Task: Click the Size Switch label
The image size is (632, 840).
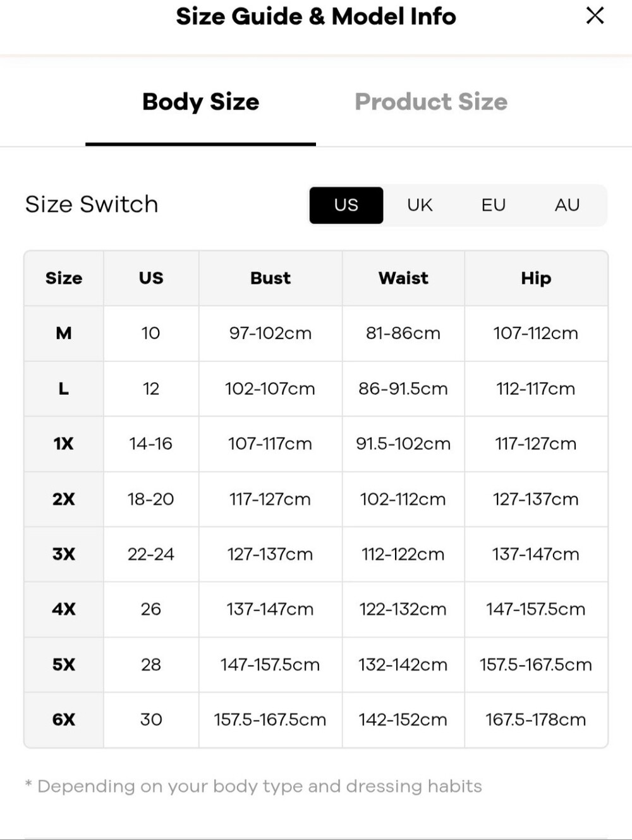Action: tap(92, 205)
